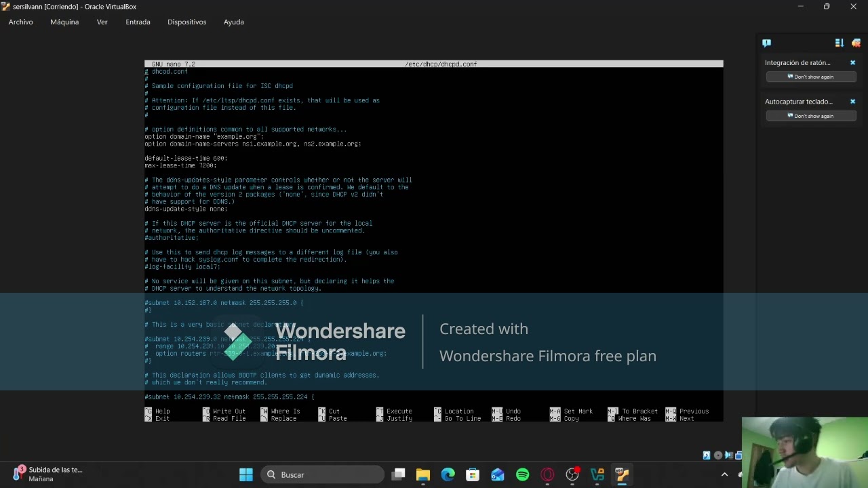Open the Windows Start menu
Viewport: 868px width, 488px height.
click(245, 474)
